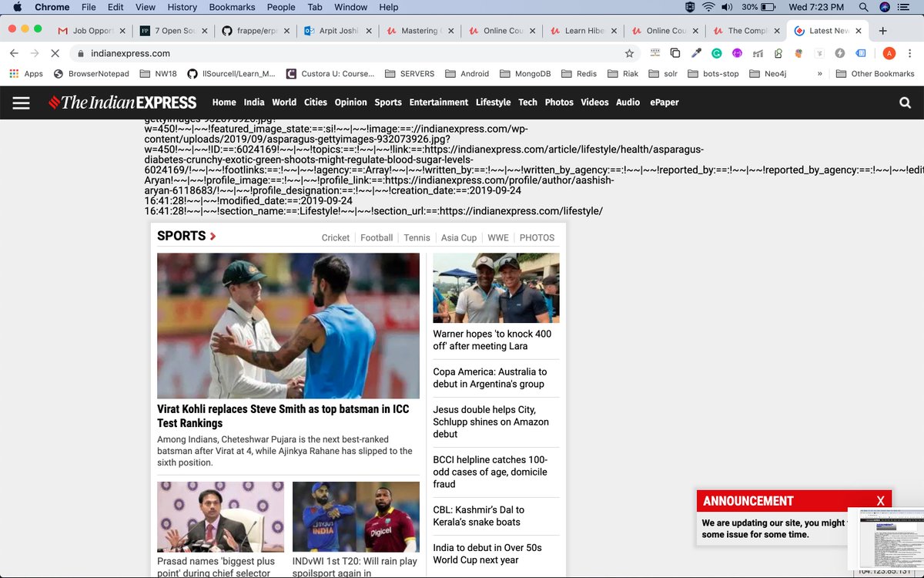Open the Bookmarks menu in menu bar
The image size is (924, 578).
(x=231, y=7)
